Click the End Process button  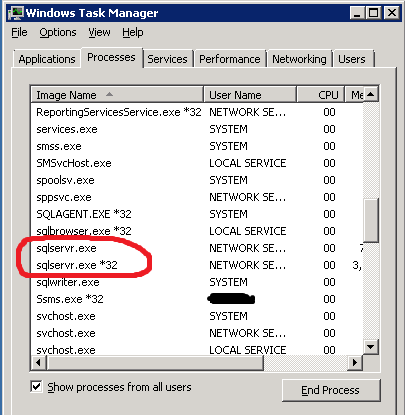pyautogui.click(x=331, y=390)
